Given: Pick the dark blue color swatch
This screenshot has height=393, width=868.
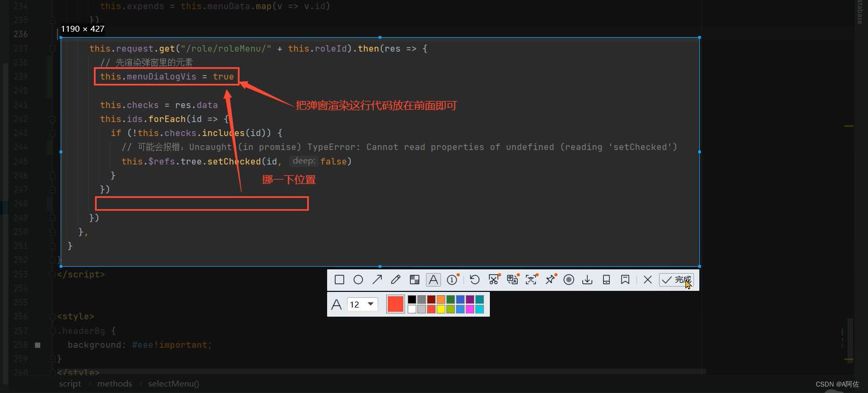Looking at the screenshot, I should [x=460, y=299].
